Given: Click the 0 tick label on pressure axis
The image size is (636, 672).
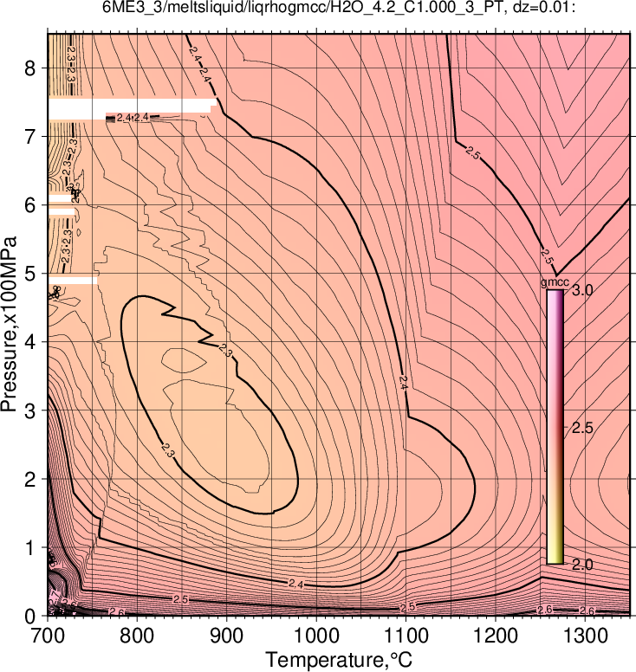Looking at the screenshot, I should point(30,617).
